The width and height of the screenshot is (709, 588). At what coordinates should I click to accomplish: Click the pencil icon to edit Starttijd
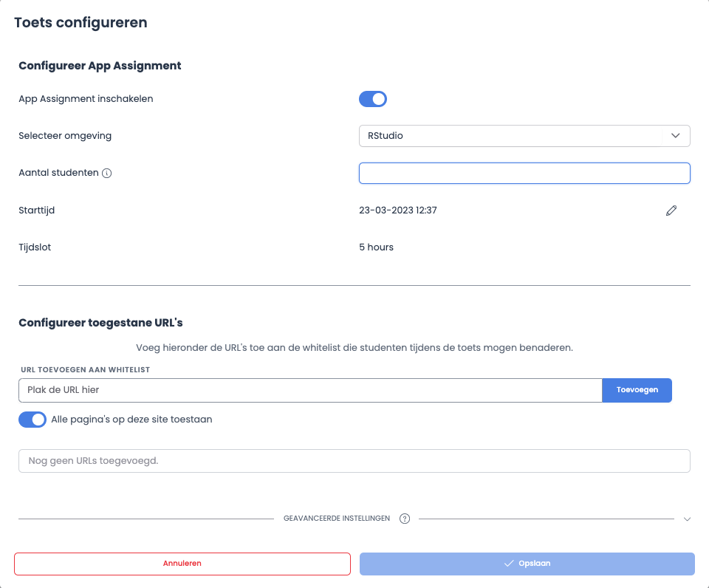pyautogui.click(x=671, y=211)
